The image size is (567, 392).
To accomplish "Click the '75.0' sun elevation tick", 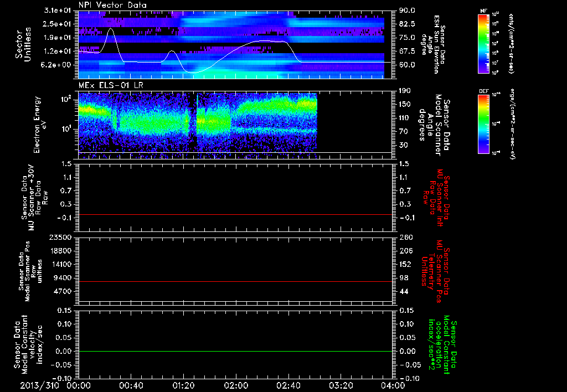I will [407, 38].
